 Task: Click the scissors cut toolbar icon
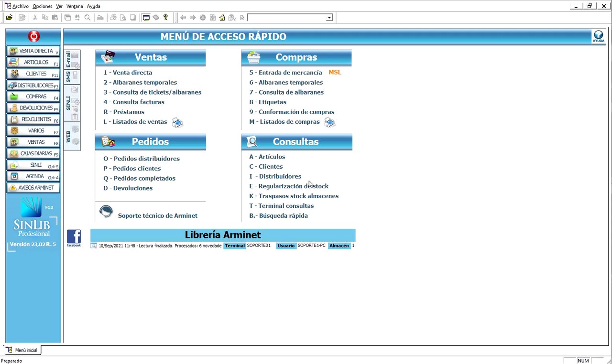tap(35, 18)
